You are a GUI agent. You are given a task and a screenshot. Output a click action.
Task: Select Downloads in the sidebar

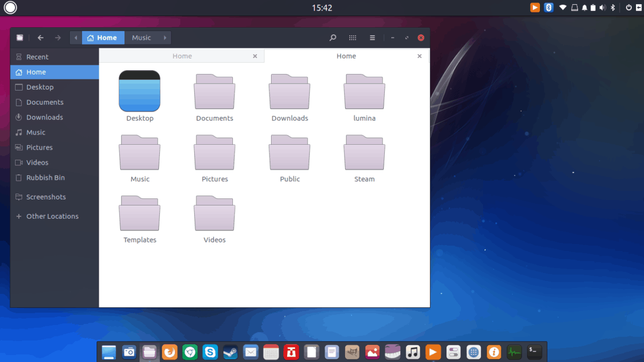pyautogui.click(x=45, y=117)
